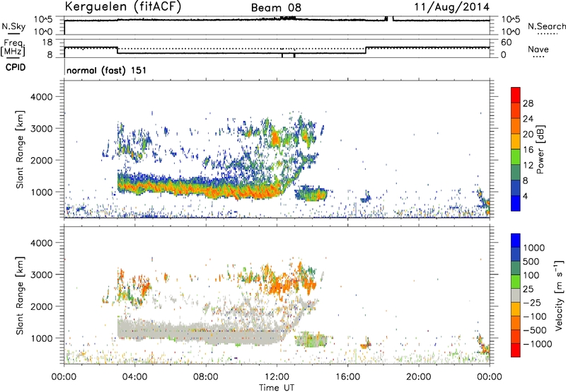This screenshot has width=566, height=392.
Task: Select the 'Beam 08' label
Action: click(276, 8)
